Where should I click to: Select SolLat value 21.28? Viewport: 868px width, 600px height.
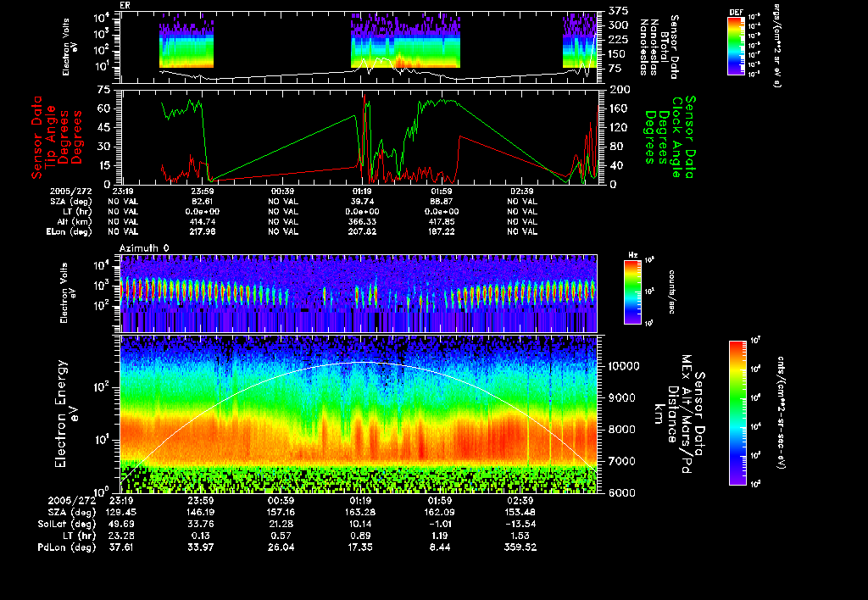click(281, 525)
